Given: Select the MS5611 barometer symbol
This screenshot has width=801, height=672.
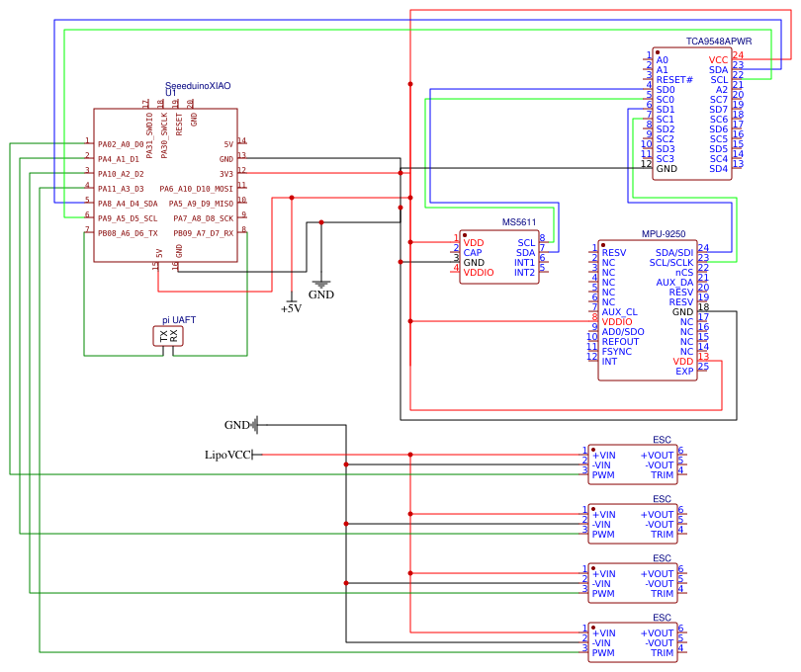Looking at the screenshot, I should click(x=499, y=257).
